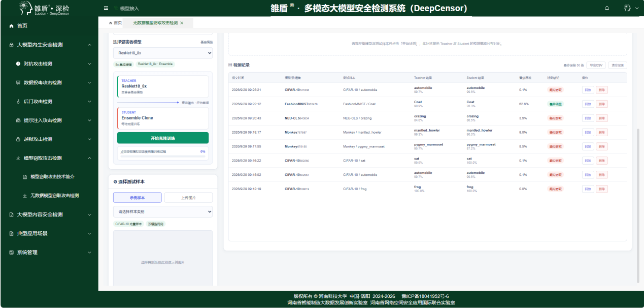Open the ResNet18_8x victim model dropdown
Viewport: 644px width, 308px height.
[x=163, y=53]
